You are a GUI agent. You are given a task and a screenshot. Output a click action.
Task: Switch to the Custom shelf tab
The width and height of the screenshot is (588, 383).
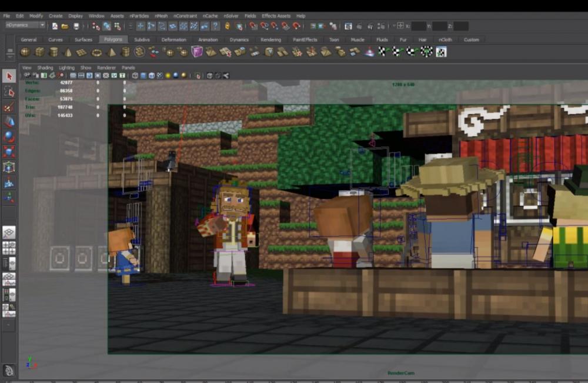point(472,39)
